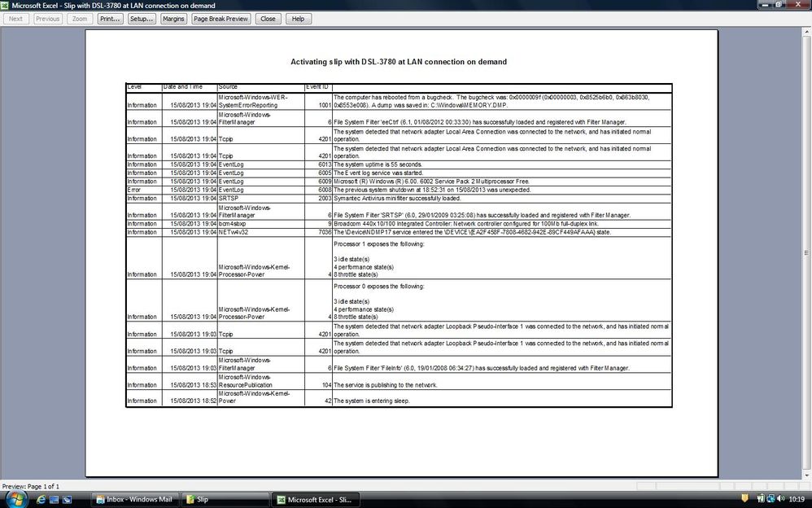Click event ID 6009 cell
Viewport: 812px width, 508px height.
pyautogui.click(x=318, y=182)
